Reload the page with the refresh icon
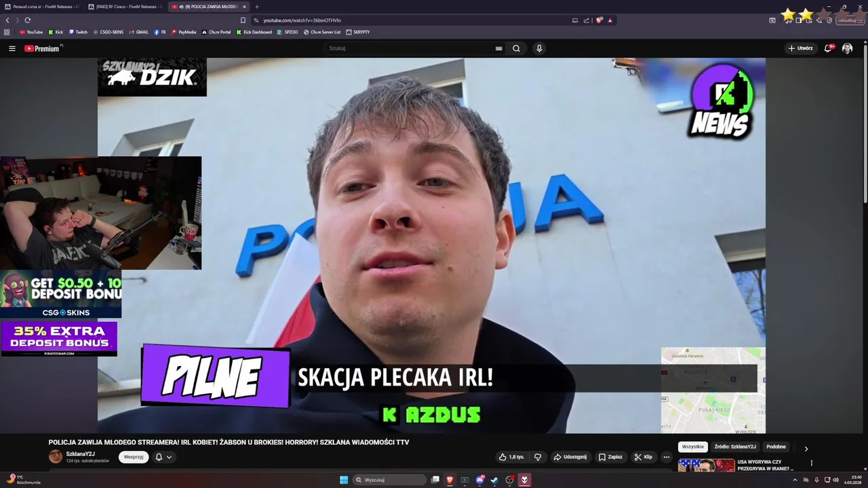The image size is (868, 488). point(28,20)
